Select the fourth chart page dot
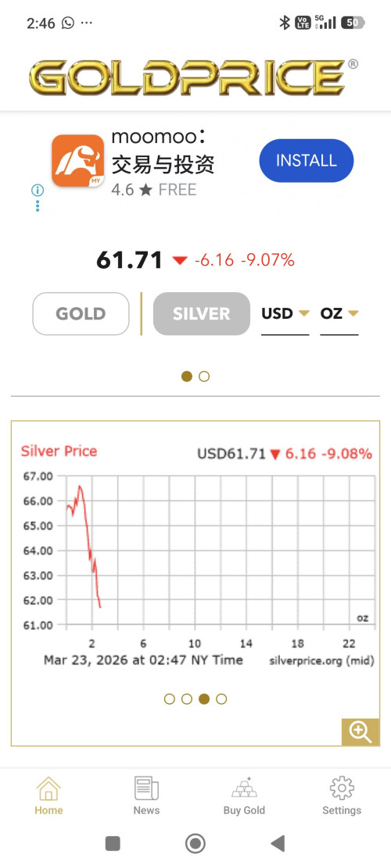Screen dimensions: 391x868 coord(221,699)
